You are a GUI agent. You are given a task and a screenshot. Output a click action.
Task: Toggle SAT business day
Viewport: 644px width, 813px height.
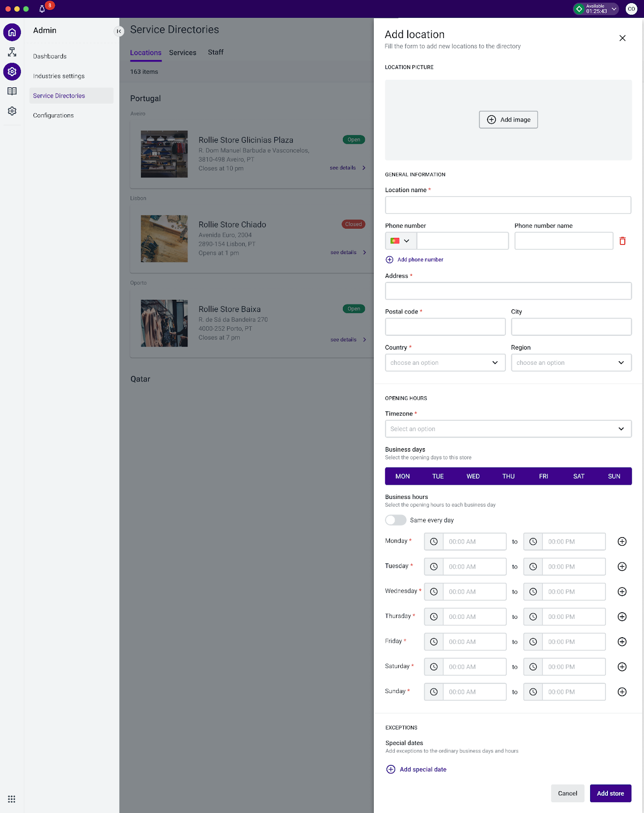click(579, 476)
